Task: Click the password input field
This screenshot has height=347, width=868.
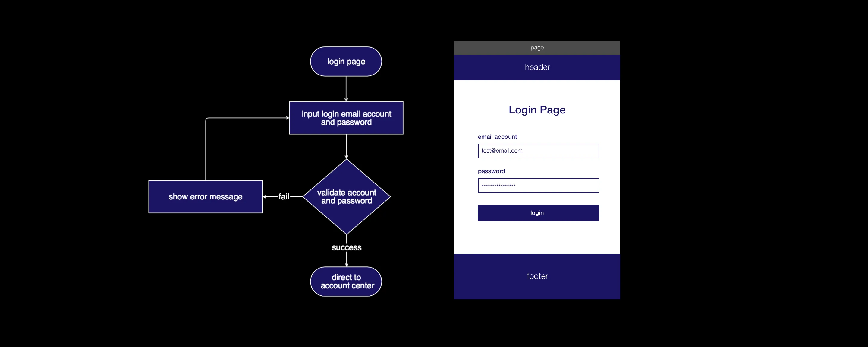Action: pos(538,186)
